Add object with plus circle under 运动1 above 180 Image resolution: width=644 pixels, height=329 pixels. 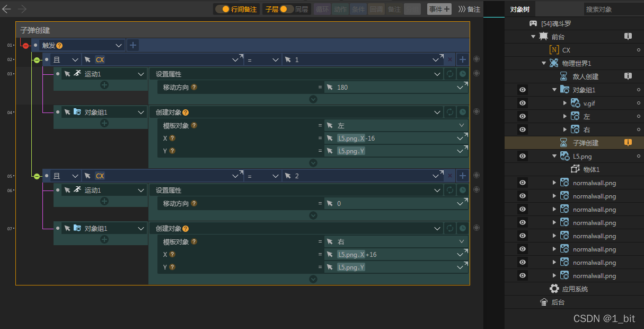[x=104, y=85]
